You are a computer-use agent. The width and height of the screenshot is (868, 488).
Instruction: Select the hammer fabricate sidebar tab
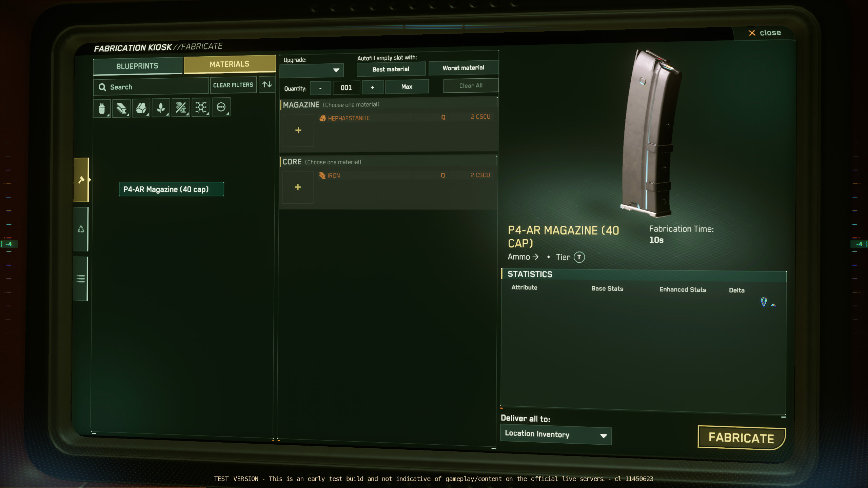click(81, 180)
